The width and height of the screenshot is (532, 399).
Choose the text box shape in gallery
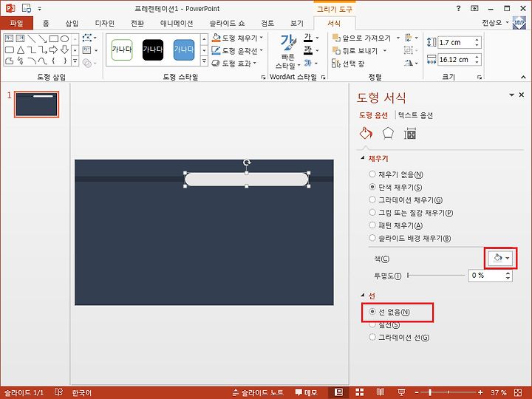[x=9, y=38]
